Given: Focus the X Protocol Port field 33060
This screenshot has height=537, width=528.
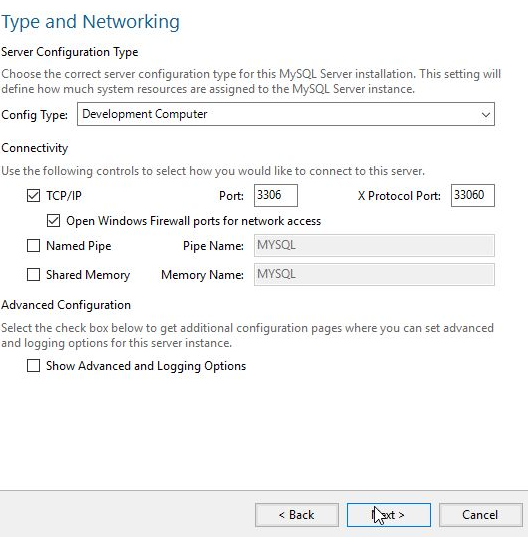Looking at the screenshot, I should pyautogui.click(x=473, y=196).
